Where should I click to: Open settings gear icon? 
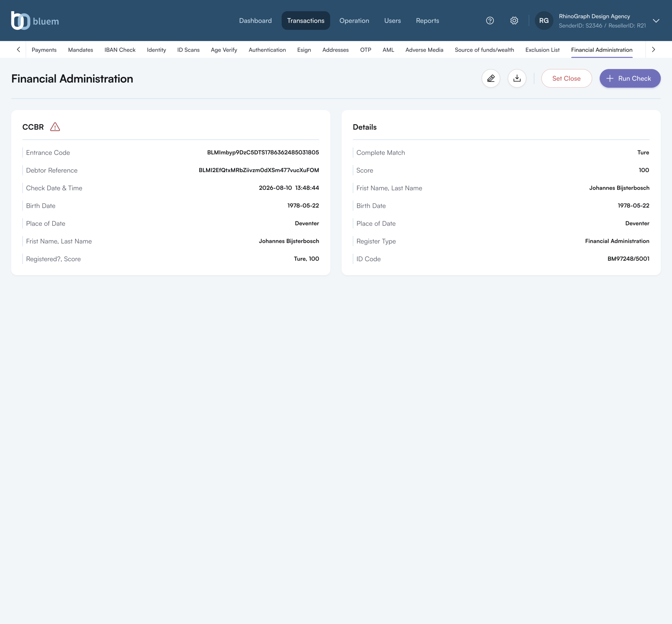point(514,21)
